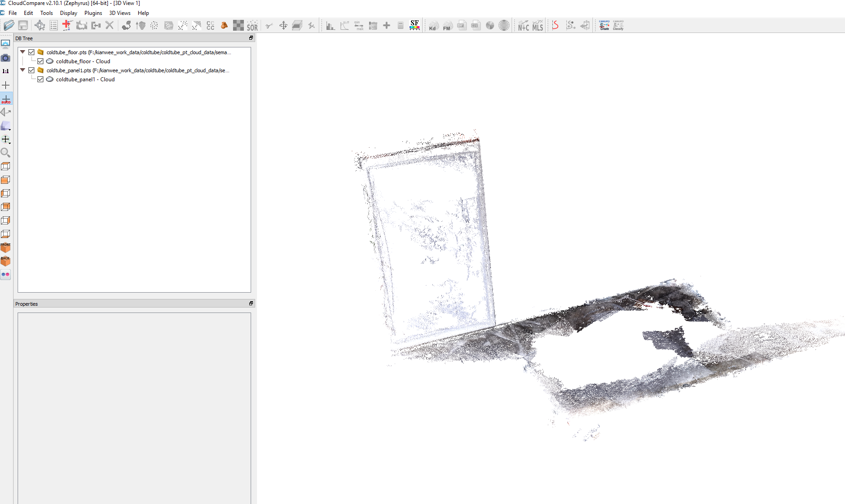Float the Properties panel
The image size is (845, 504).
(251, 303)
